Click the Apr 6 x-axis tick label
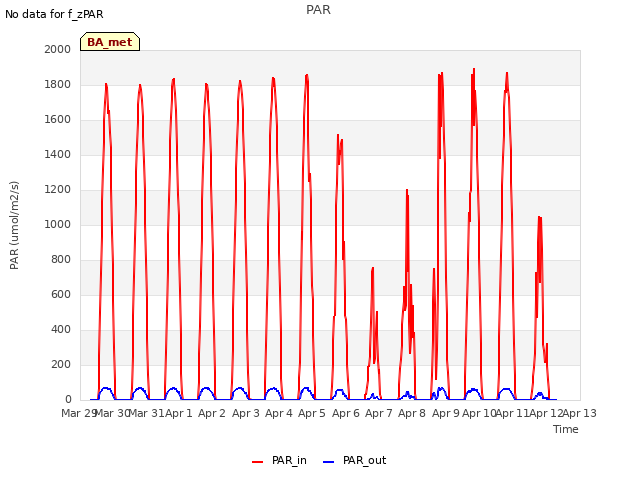Viewport: 640px width, 480px height. pos(346,413)
